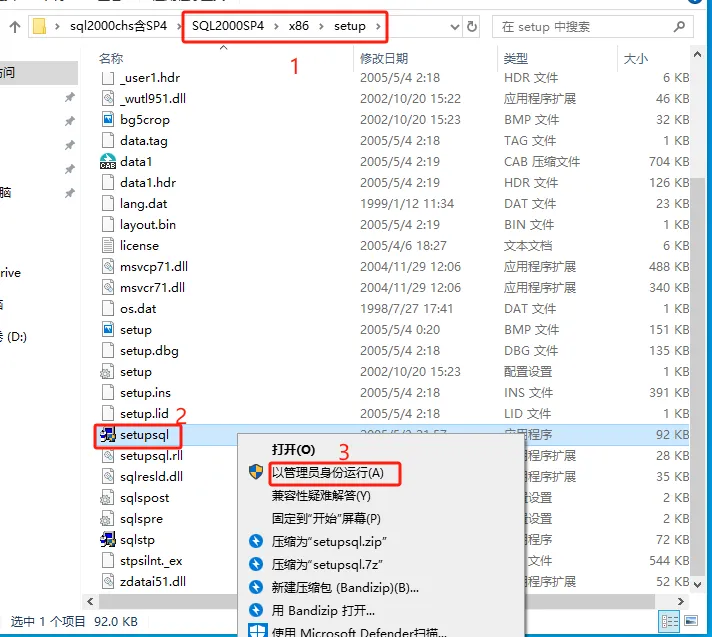Click the folder icon in address bar

coord(40,26)
